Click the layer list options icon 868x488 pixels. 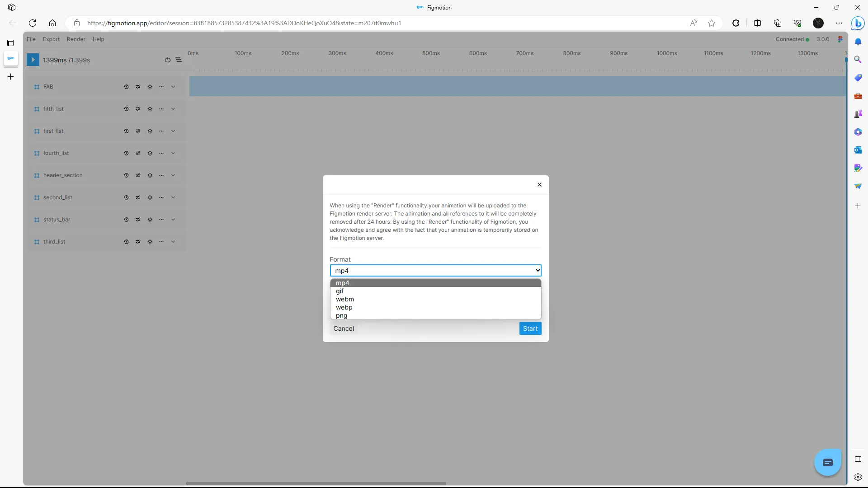coord(179,60)
